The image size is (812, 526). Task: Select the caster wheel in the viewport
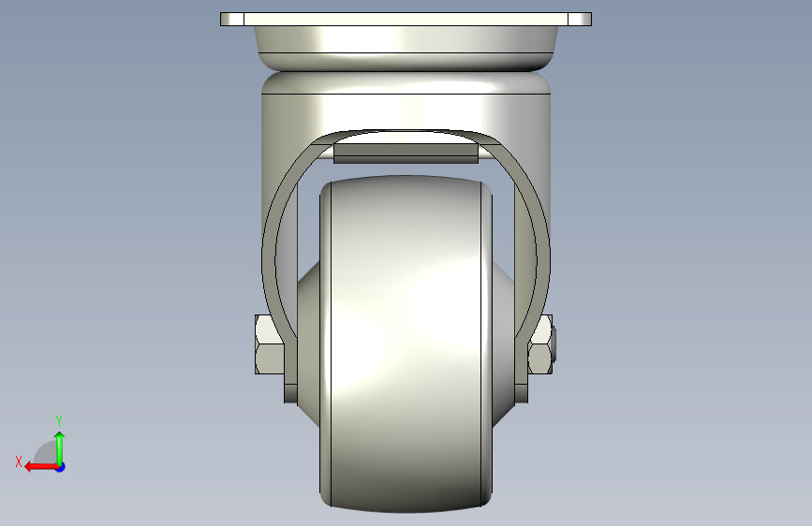click(x=406, y=344)
